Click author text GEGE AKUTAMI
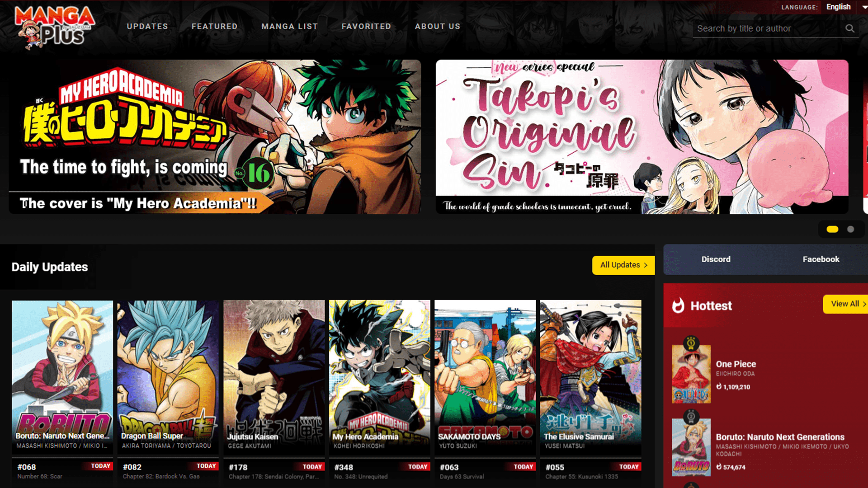Screen dimensions: 868x488 click(250, 446)
